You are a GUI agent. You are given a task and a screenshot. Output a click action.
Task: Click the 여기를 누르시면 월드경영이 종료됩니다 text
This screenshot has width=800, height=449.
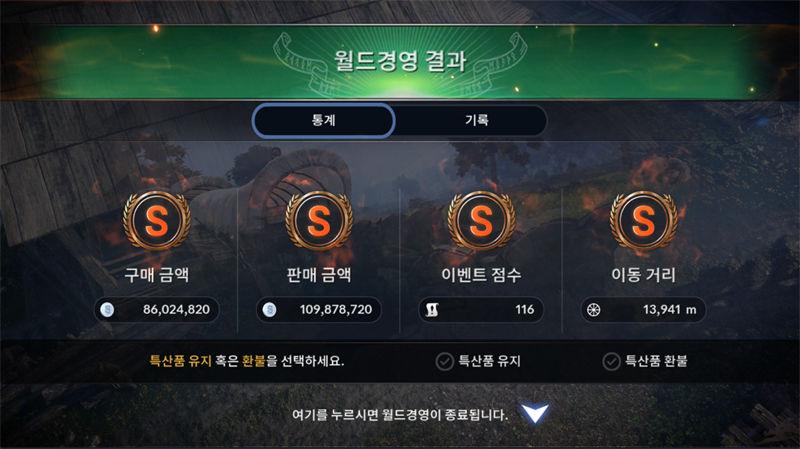click(400, 415)
